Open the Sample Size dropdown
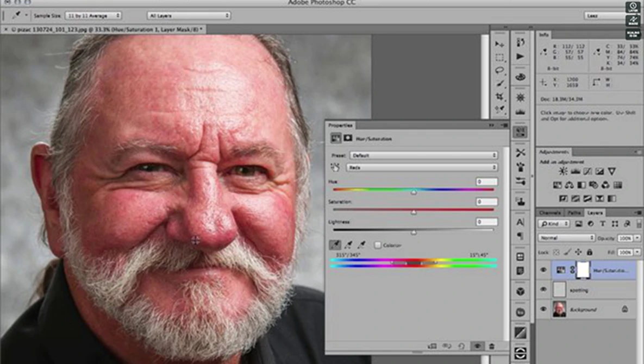644x364 pixels. pos(93,16)
